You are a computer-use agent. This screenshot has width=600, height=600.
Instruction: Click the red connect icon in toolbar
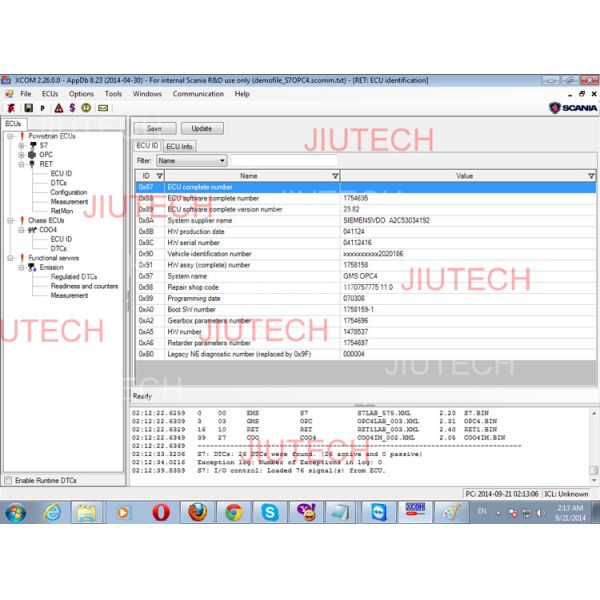[11, 107]
